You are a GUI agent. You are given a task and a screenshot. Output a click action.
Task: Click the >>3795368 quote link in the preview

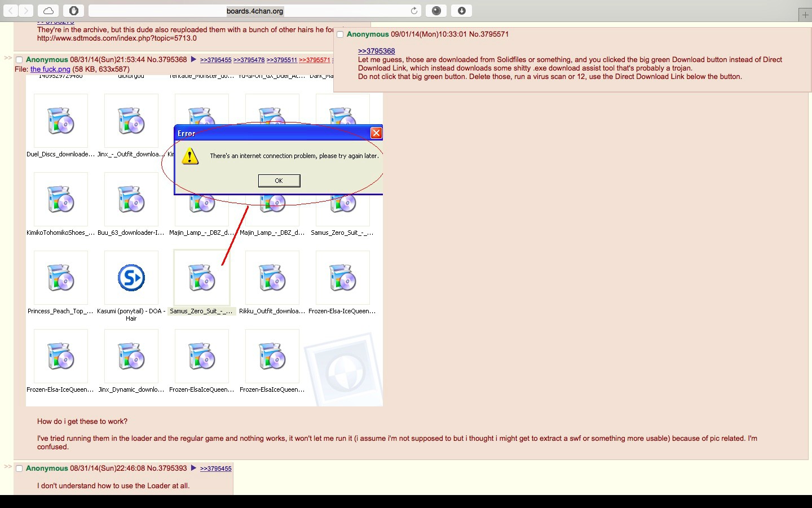click(x=376, y=51)
